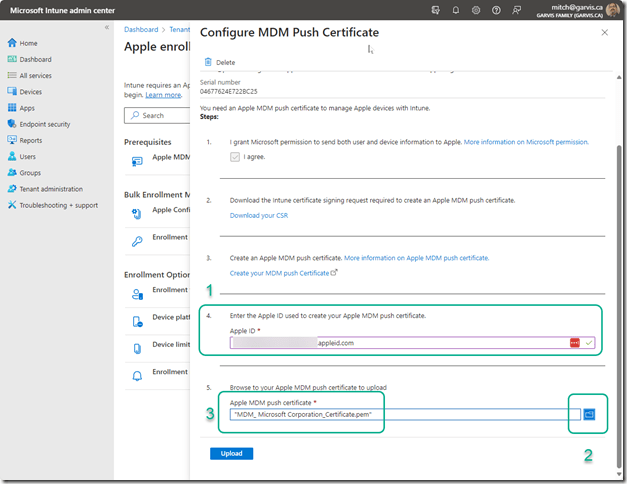The height and width of the screenshot is (484, 627).
Task: Click the Apple ID input field
Action: pos(400,342)
